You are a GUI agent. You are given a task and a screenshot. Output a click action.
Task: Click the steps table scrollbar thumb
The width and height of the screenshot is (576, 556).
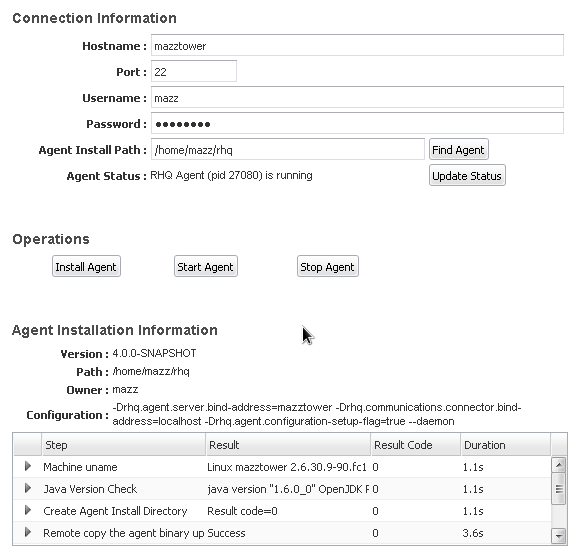pos(559,489)
